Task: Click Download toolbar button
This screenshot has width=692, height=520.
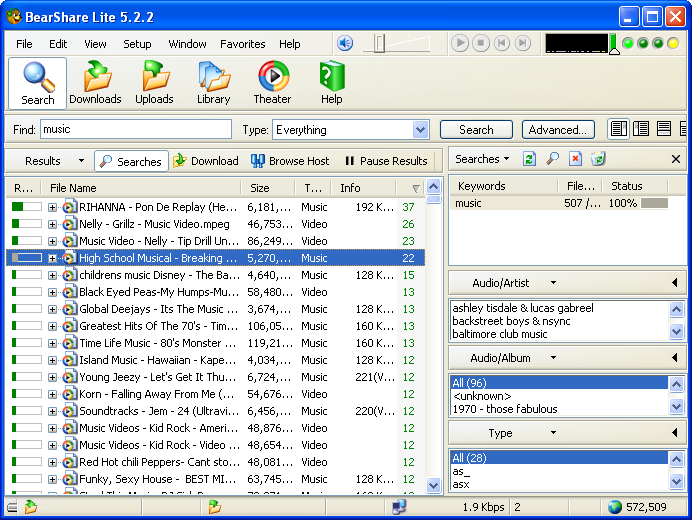Action: [x=206, y=161]
